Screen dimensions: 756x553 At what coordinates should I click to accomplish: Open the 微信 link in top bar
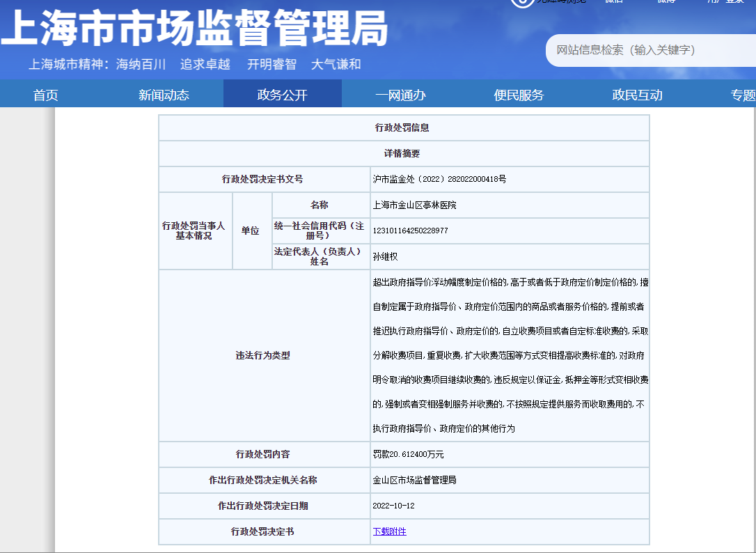pyautogui.click(x=614, y=2)
